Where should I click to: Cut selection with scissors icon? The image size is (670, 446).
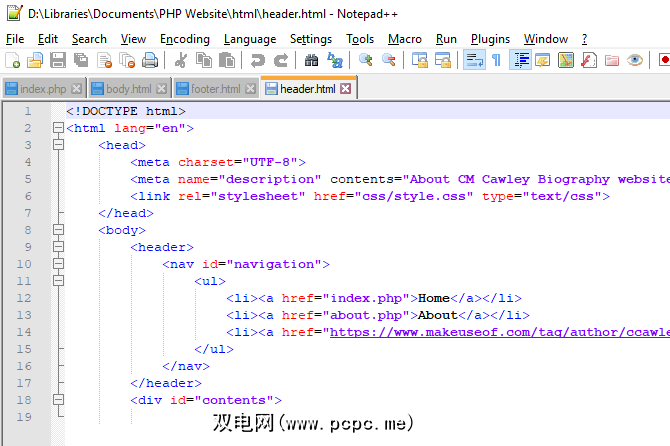(181, 60)
